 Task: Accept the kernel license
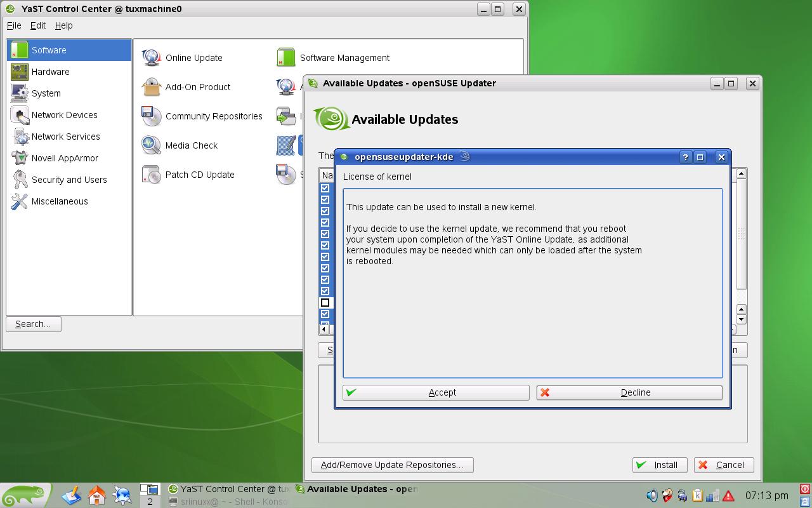(436, 392)
